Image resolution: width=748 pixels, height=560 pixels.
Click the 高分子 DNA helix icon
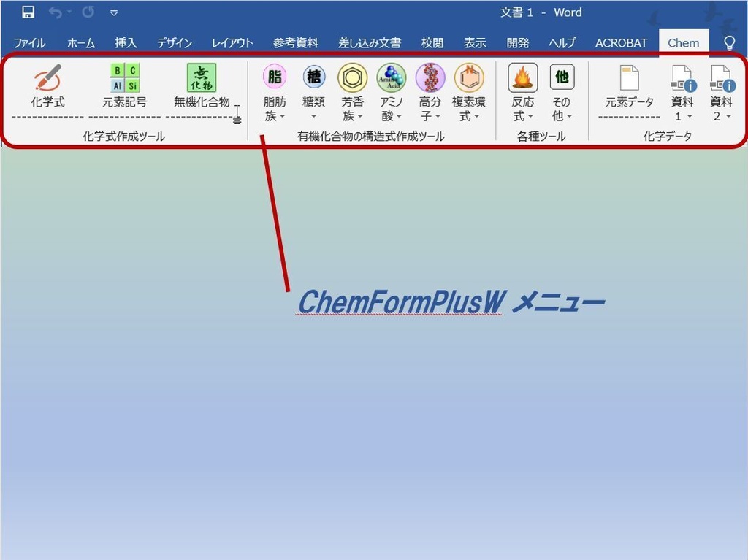pos(430,77)
